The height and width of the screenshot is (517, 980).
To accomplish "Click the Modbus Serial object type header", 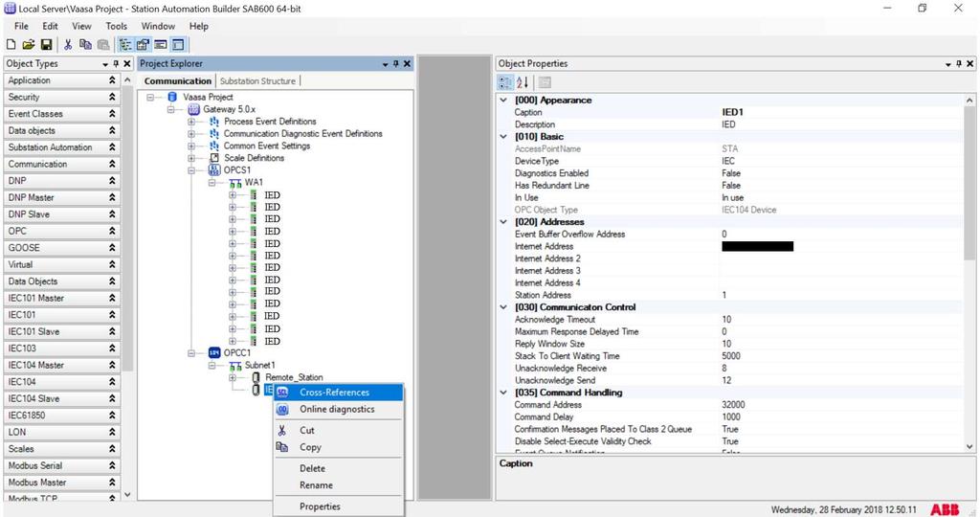I will point(61,465).
